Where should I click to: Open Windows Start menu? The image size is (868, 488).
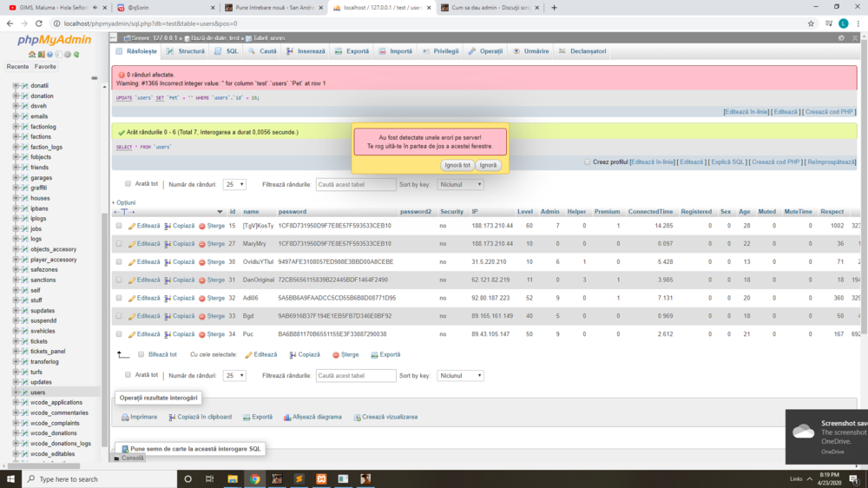coord(10,479)
